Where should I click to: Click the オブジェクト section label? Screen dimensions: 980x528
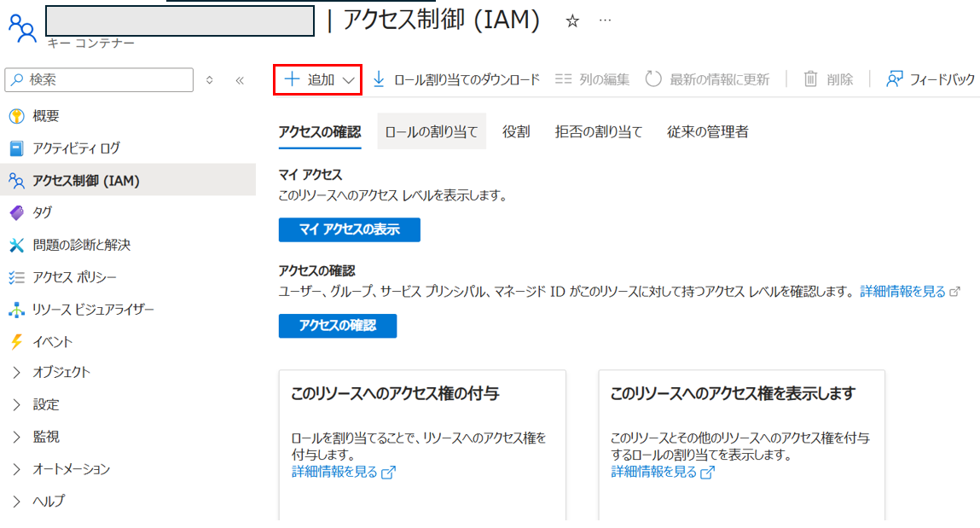coord(61,373)
